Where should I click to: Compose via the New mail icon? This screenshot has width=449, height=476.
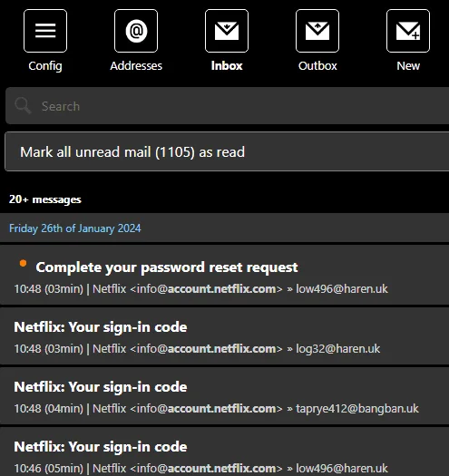click(408, 31)
